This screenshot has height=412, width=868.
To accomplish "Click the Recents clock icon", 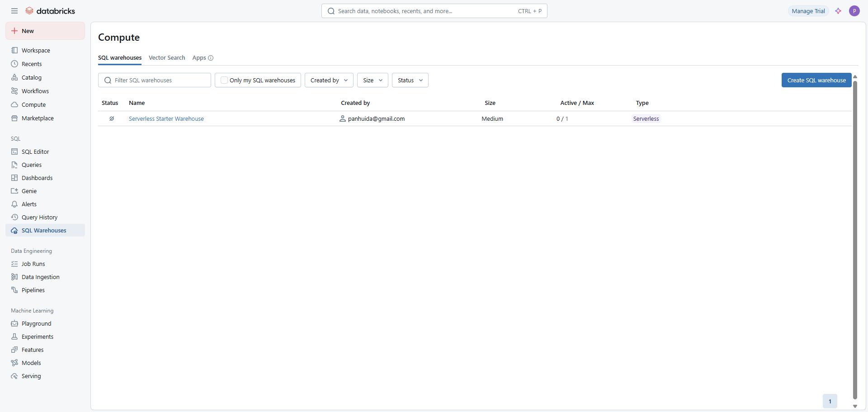I will 14,64.
